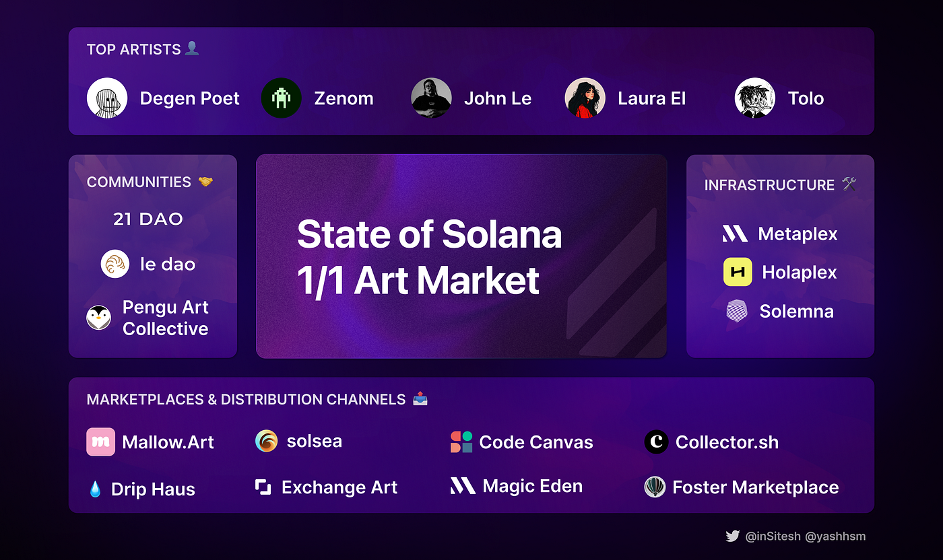
Task: Open Laura El's artist avatar
Action: pos(585,98)
